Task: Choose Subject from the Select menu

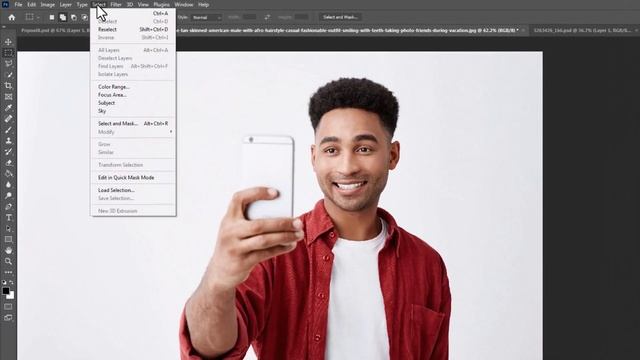Action: tap(133, 103)
